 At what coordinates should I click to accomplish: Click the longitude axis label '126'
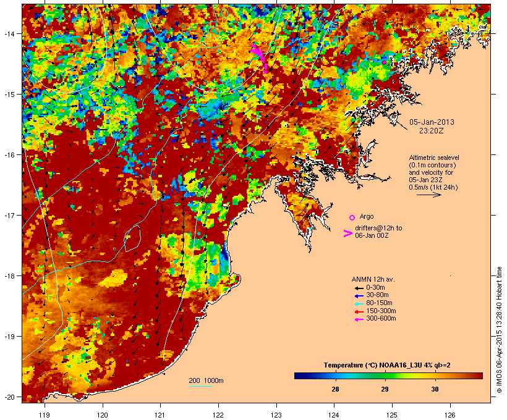click(x=449, y=415)
